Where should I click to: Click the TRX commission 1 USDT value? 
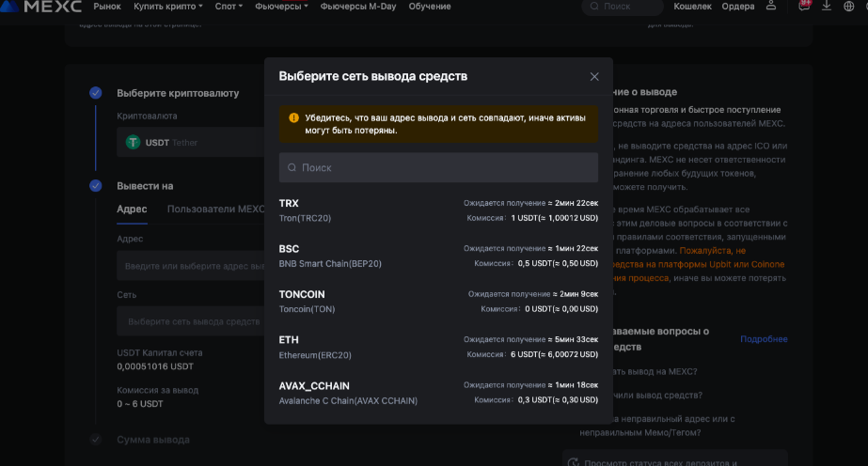554,218
